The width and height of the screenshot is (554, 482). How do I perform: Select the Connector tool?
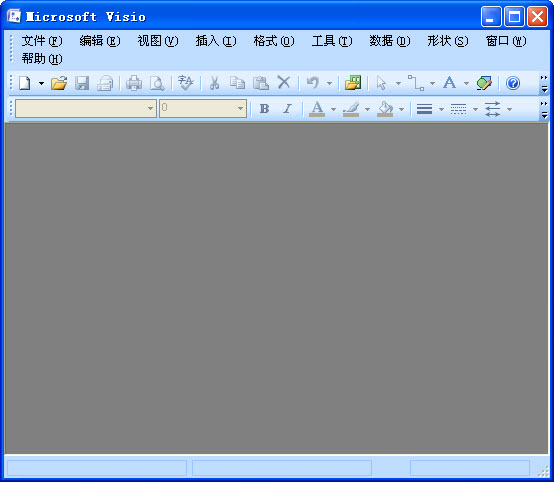pos(416,83)
